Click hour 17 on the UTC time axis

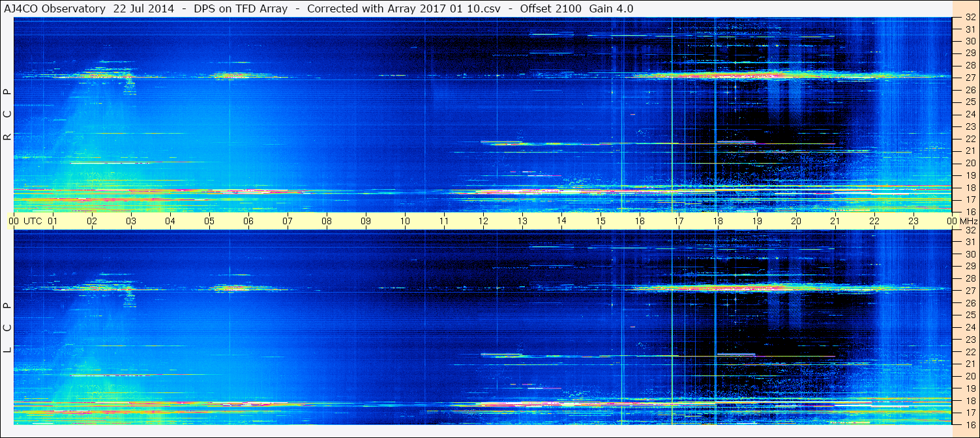679,221
